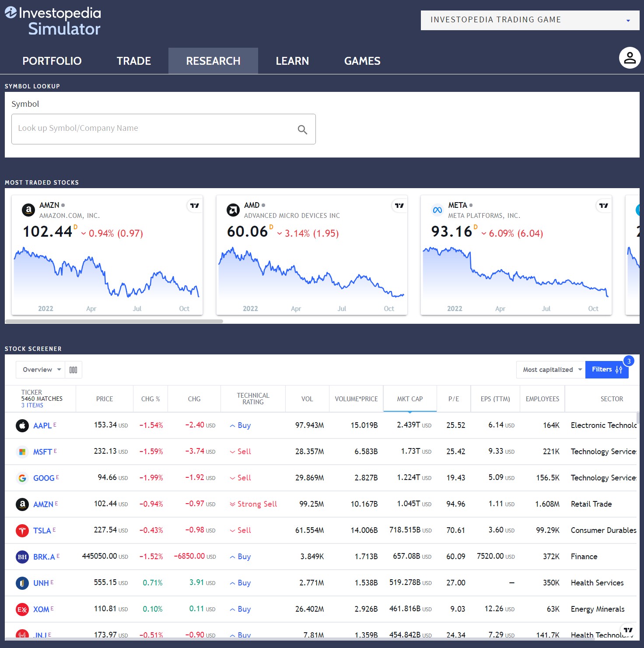Sort by the CHG % column header
644x648 pixels.
pos(150,399)
